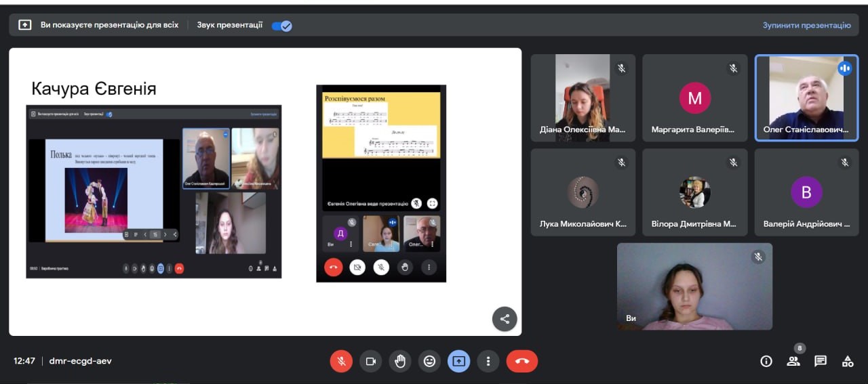Open the three-dot more options menu

click(488, 361)
